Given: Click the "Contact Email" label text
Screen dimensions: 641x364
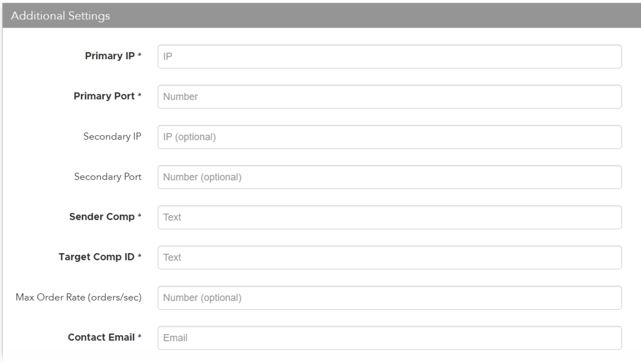Looking at the screenshot, I should 101,337.
